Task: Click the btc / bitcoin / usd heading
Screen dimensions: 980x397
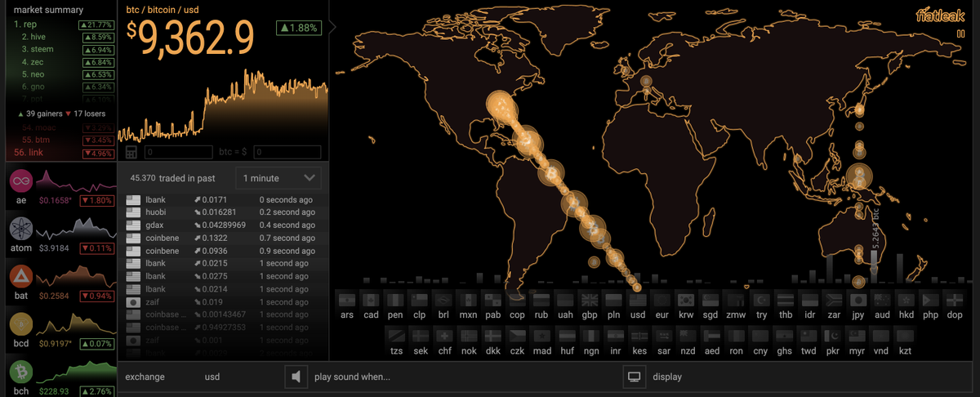Action: point(163,10)
